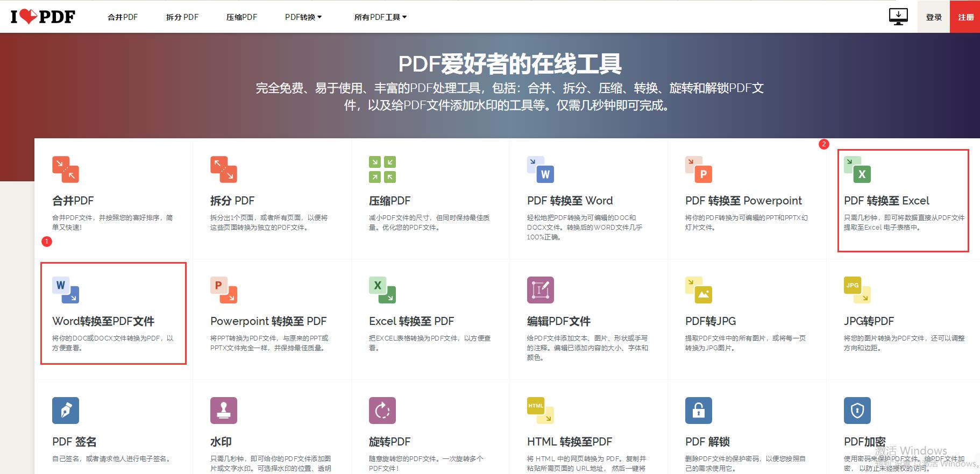Open the JPG转PDF icon
Image resolution: width=980 pixels, height=474 pixels.
click(x=857, y=290)
